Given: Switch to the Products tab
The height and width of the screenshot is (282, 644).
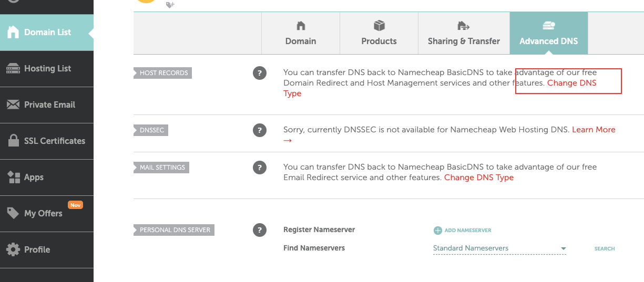Looking at the screenshot, I should (379, 33).
